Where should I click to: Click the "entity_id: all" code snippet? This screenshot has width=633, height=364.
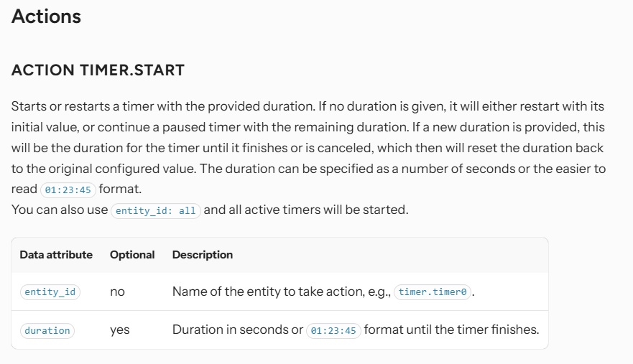(156, 211)
